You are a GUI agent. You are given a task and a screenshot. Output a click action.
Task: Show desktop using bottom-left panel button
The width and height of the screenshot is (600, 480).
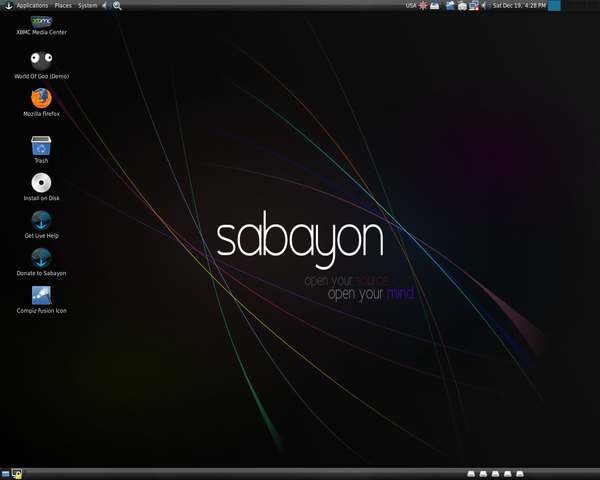coord(5,474)
